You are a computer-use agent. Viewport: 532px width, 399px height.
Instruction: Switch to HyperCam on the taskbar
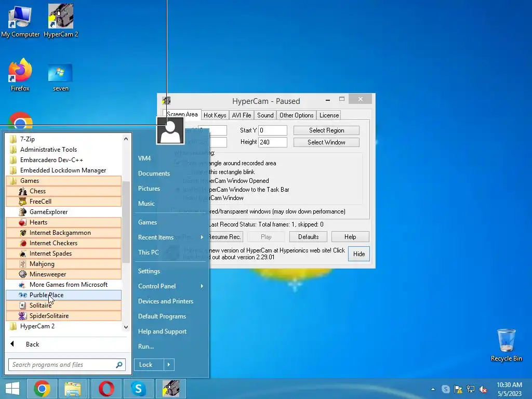pos(170,389)
